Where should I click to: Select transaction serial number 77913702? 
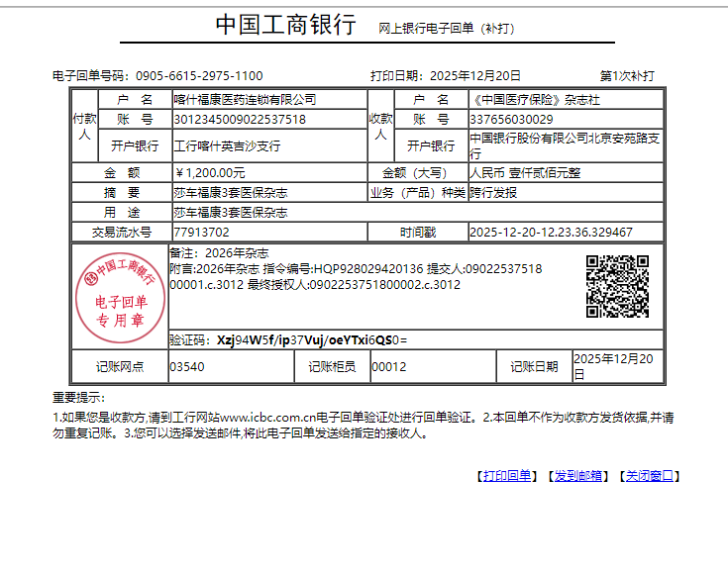tap(201, 232)
